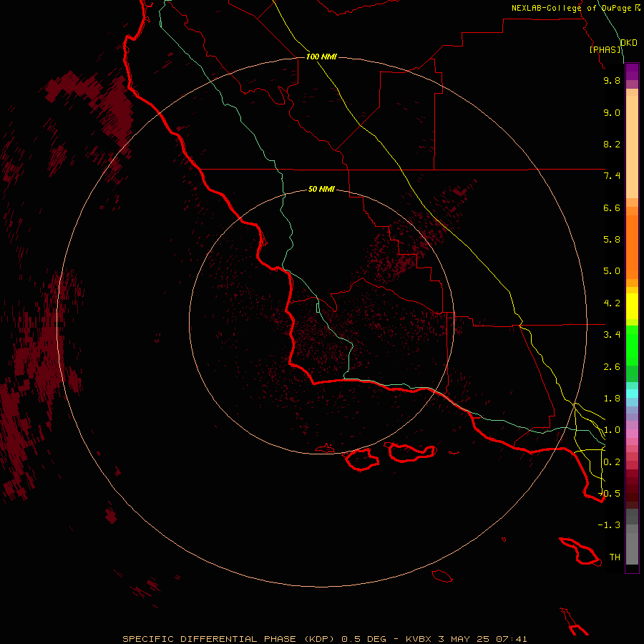
Task: Click the bright green segment of color bar
Action: coord(632,346)
